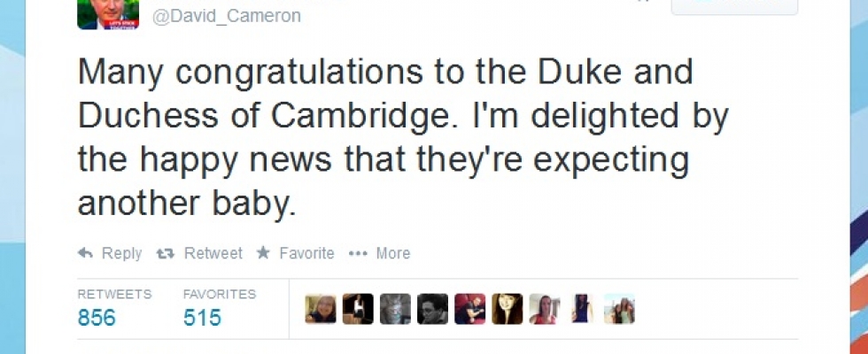Click the Reply arrow icon
Image resolution: width=868 pixels, height=354 pixels.
pyautogui.click(x=86, y=254)
